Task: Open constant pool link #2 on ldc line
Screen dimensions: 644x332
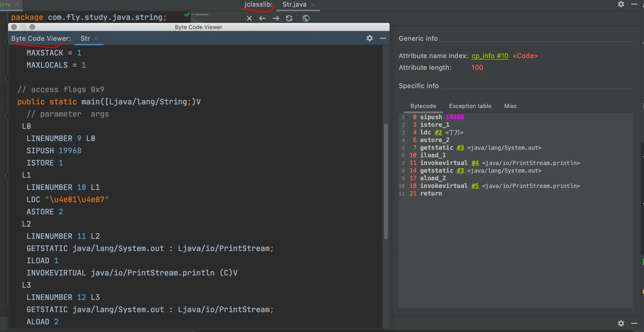Action: pos(438,132)
